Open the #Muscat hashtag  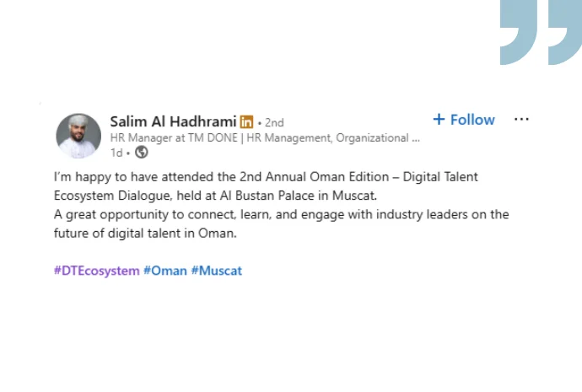[x=216, y=271]
